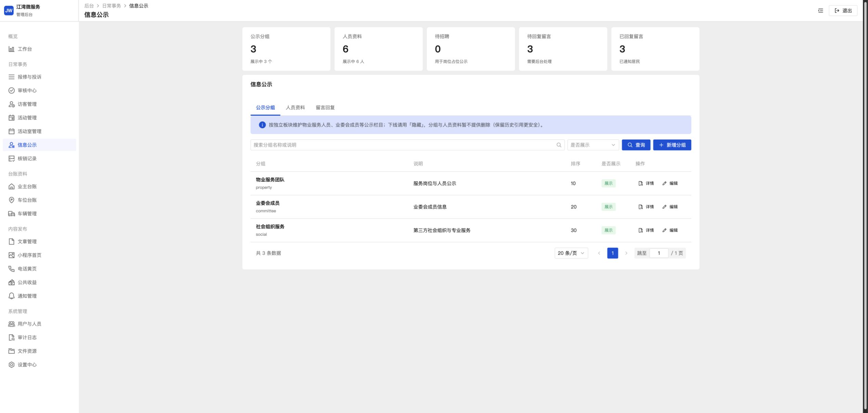Open 详情 for 业委会成员
Image resolution: width=868 pixels, height=413 pixels.
pyautogui.click(x=646, y=207)
